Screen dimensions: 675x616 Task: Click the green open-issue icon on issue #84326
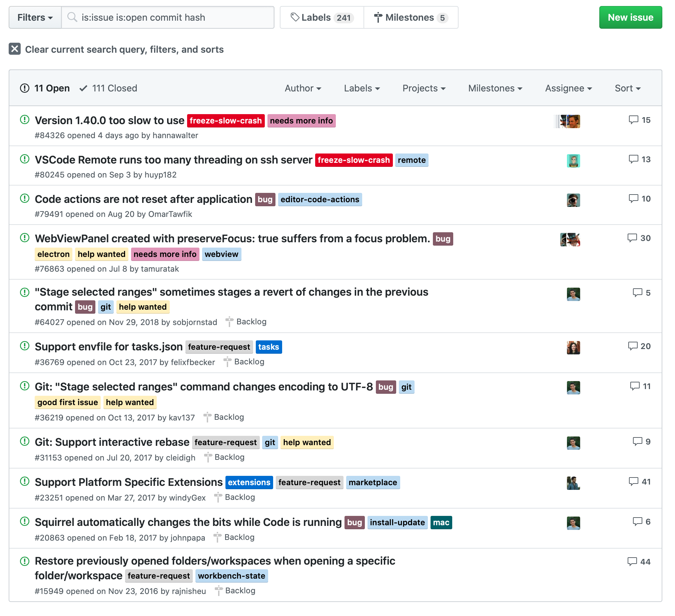coord(25,120)
